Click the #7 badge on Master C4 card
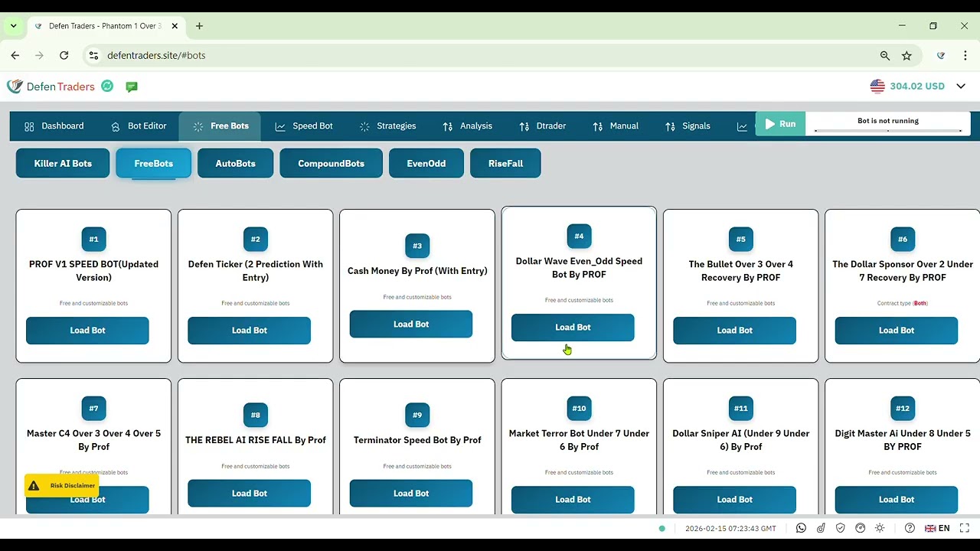 [93, 409]
